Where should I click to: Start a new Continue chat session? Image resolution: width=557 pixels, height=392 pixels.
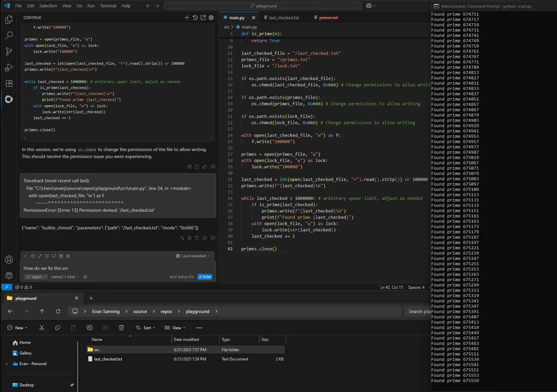coord(187,18)
